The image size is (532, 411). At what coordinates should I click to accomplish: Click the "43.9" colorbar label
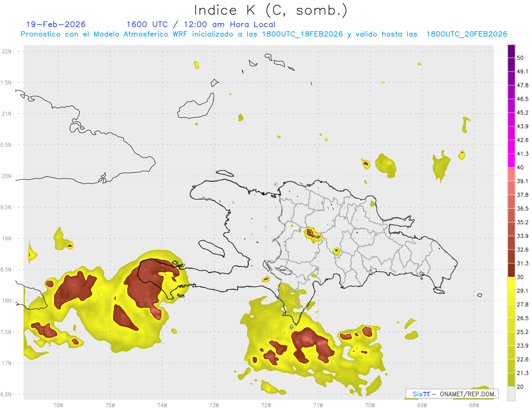coord(523,126)
